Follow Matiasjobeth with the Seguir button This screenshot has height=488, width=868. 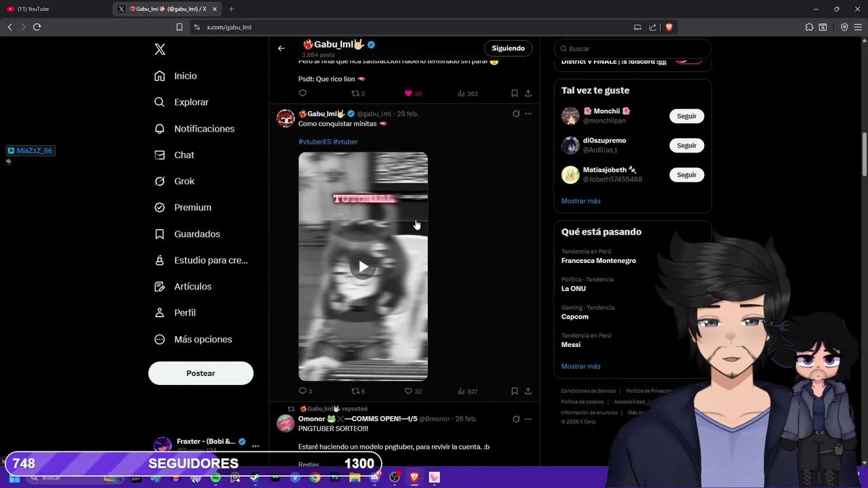click(x=686, y=175)
